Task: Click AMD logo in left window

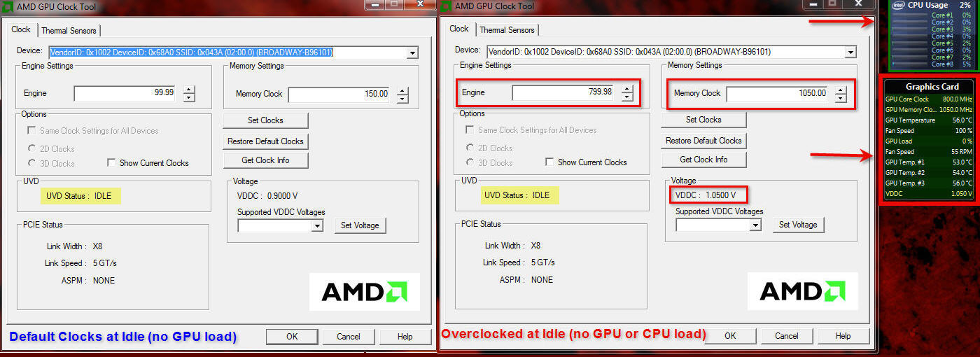Action: tap(364, 291)
